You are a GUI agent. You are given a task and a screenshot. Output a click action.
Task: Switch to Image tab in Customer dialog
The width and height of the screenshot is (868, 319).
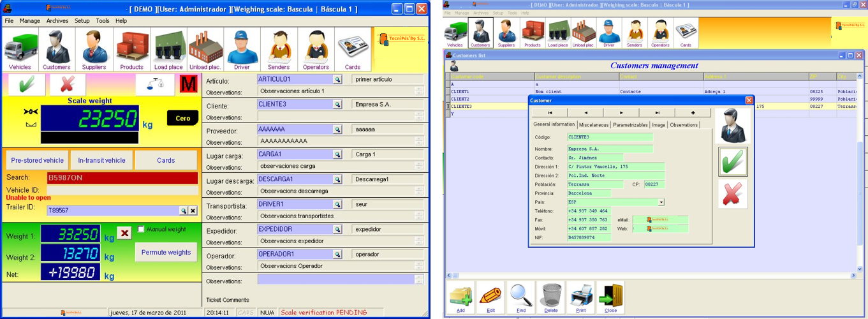[659, 125]
